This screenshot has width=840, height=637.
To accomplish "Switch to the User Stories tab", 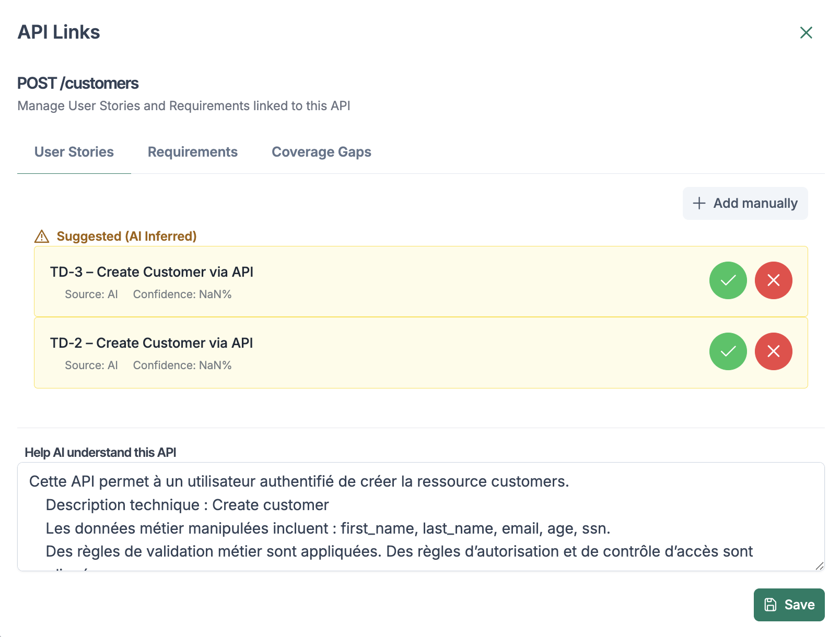I will pyautogui.click(x=74, y=152).
